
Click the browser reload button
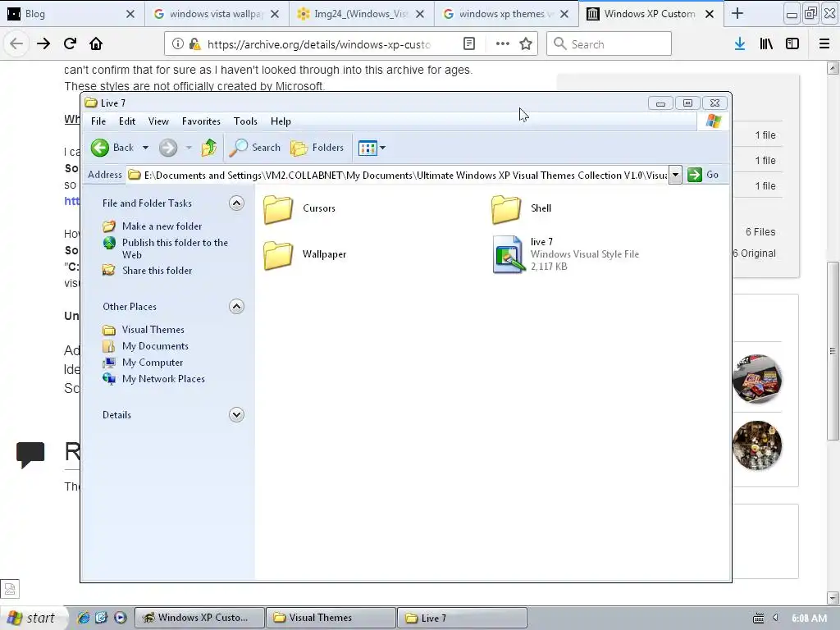[x=70, y=44]
